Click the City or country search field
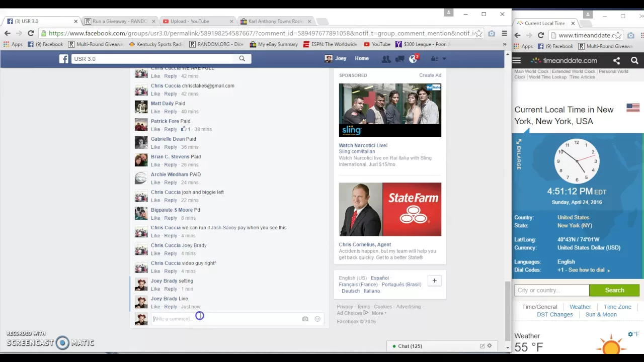 (x=551, y=290)
